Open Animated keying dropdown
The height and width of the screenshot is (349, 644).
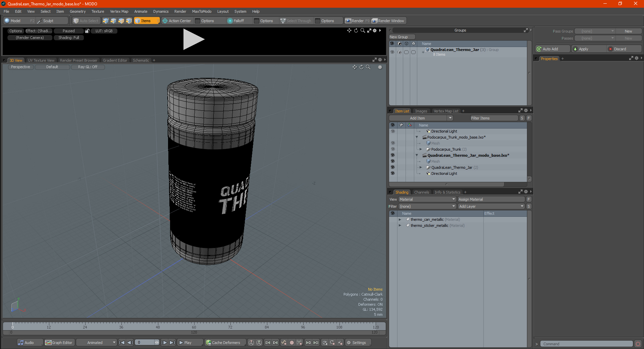click(97, 343)
